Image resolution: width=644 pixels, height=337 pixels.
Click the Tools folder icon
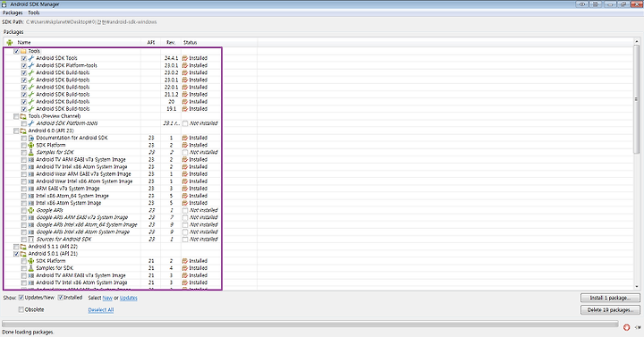click(x=23, y=51)
